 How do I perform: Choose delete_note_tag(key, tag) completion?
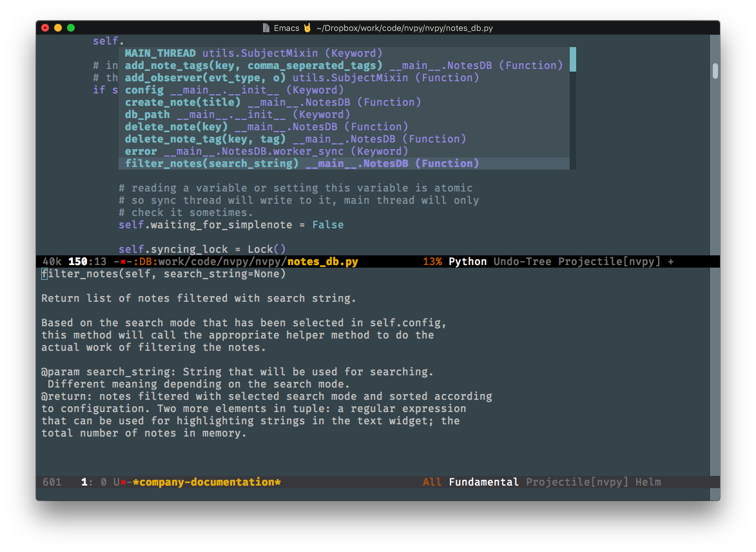[x=344, y=139]
